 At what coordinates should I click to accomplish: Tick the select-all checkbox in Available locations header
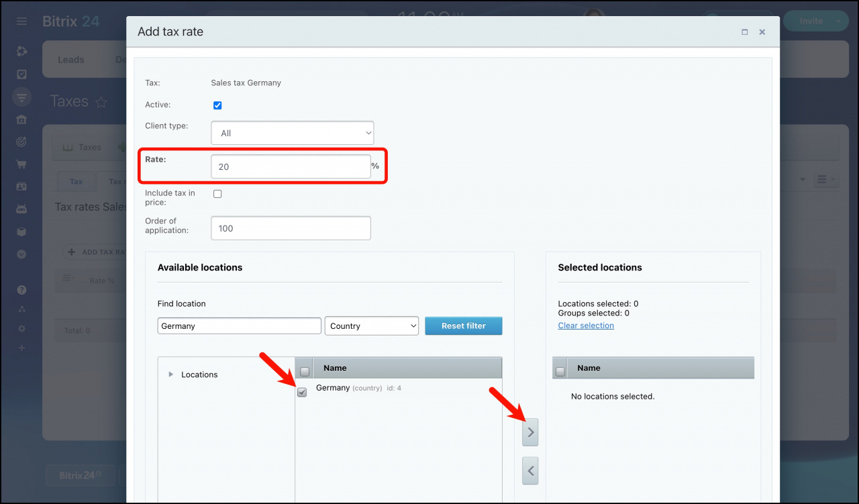tap(305, 371)
